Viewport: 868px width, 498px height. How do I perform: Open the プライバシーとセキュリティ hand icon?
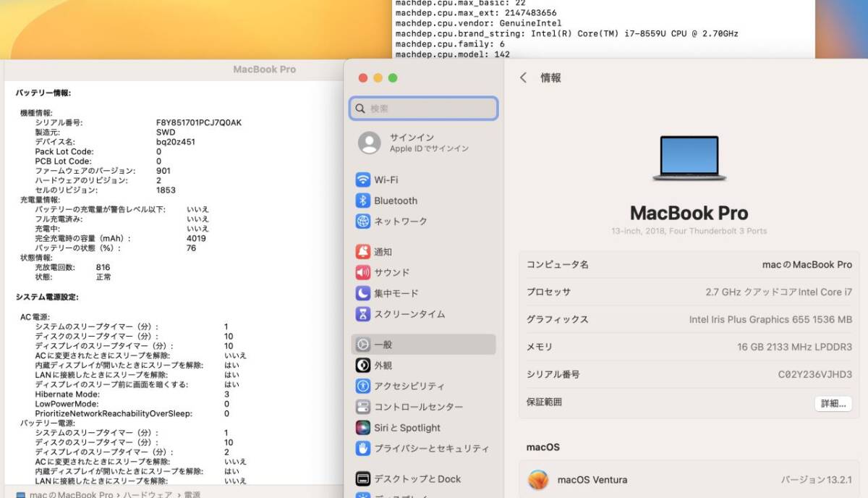(x=362, y=448)
